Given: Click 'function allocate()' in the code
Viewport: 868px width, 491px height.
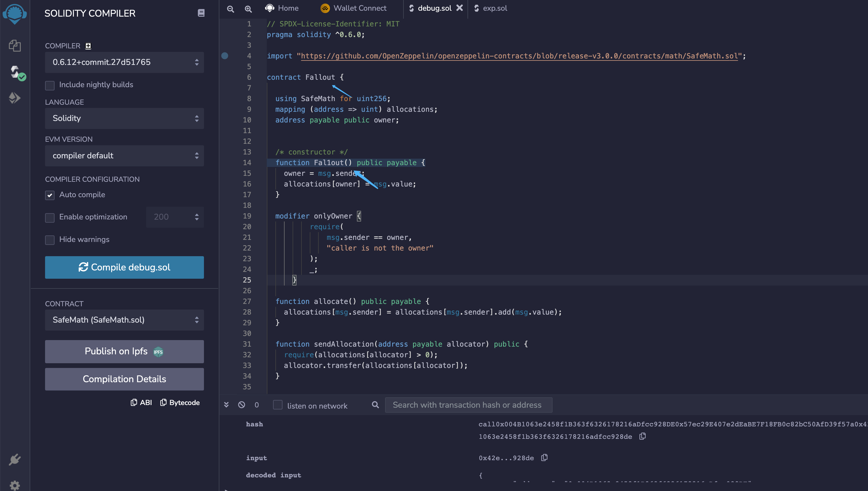Looking at the screenshot, I should (315, 302).
